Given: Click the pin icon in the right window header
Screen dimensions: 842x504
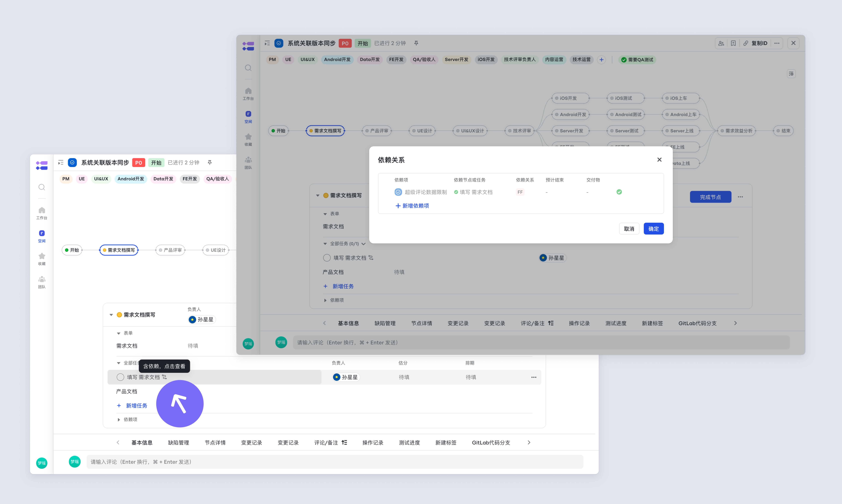Looking at the screenshot, I should coord(416,43).
